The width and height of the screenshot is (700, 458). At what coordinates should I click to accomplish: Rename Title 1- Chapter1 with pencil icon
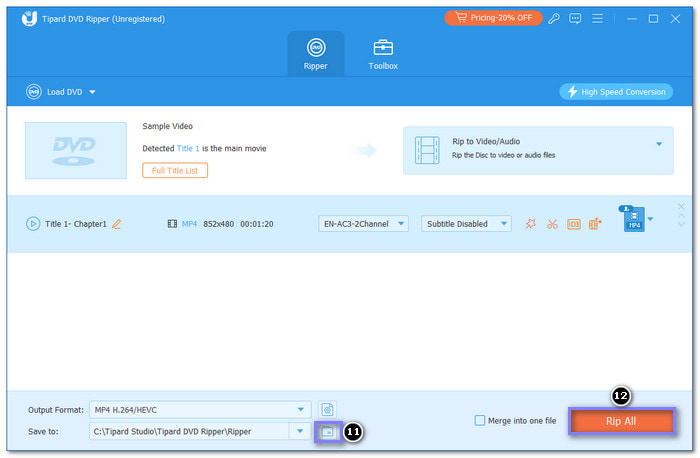tap(117, 224)
